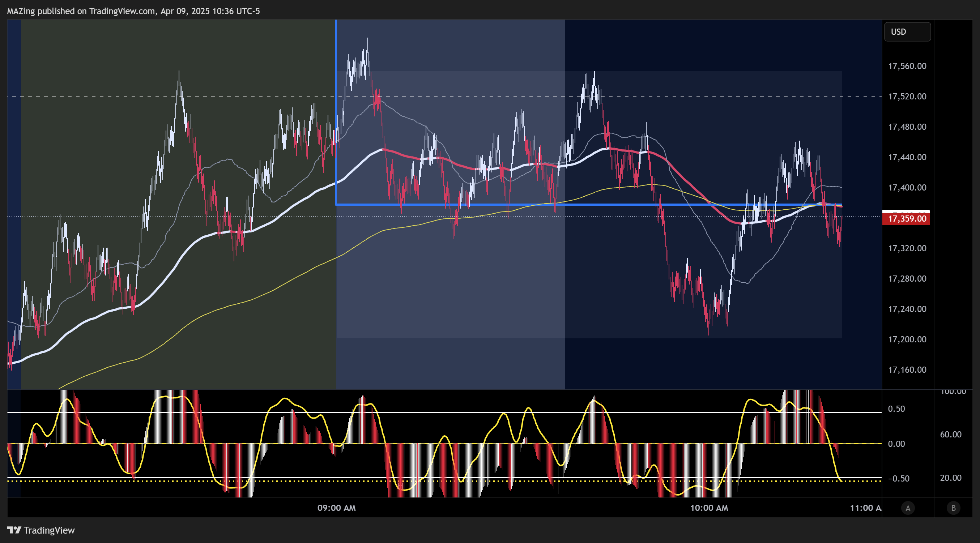Click the 60.00 secondary scale label
This screenshot has width=980, height=543.
coord(950,435)
